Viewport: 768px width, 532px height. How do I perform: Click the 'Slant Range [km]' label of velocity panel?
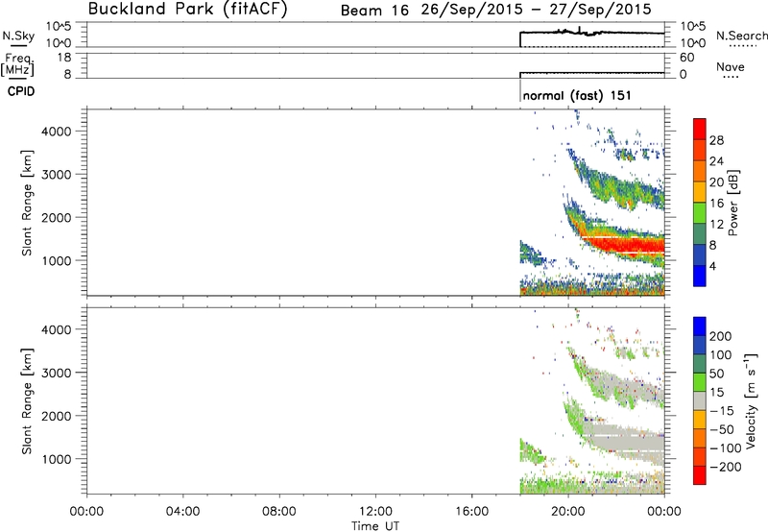tap(27, 401)
